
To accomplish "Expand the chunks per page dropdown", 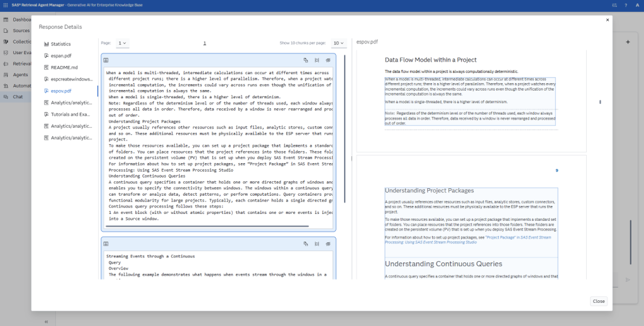I will point(339,43).
